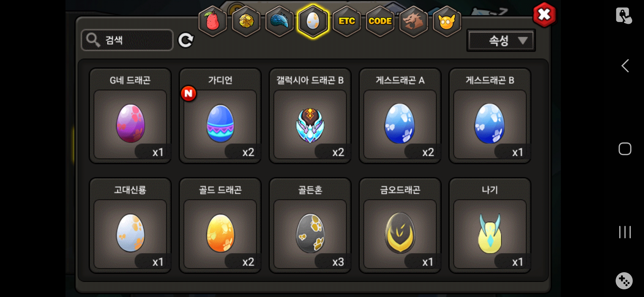Switch to the CODE tab
This screenshot has height=297, width=644.
(x=380, y=21)
